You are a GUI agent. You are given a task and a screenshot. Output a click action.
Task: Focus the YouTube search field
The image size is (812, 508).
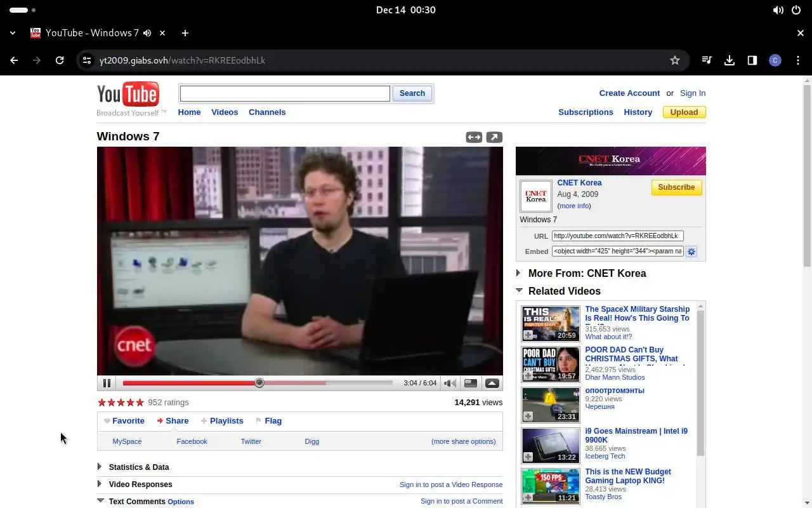click(285, 93)
